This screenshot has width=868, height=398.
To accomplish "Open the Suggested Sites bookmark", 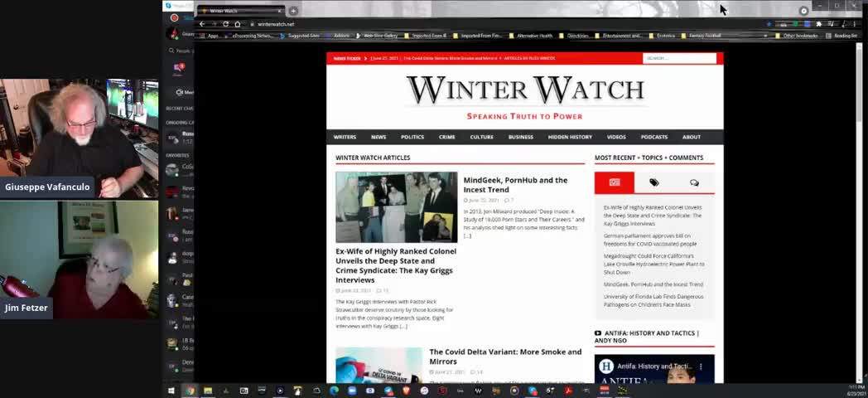I will (x=300, y=36).
